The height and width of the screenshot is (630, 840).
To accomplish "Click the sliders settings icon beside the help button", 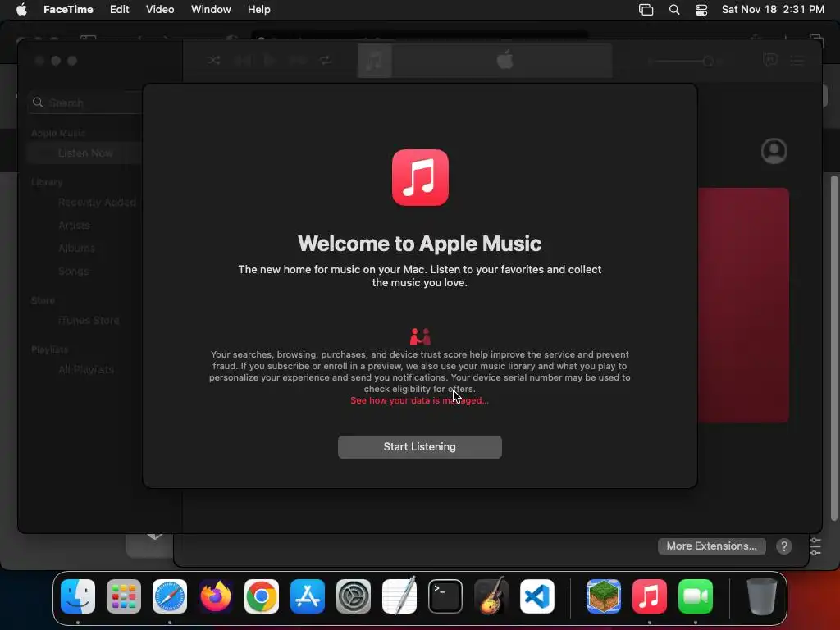I will pos(815,546).
